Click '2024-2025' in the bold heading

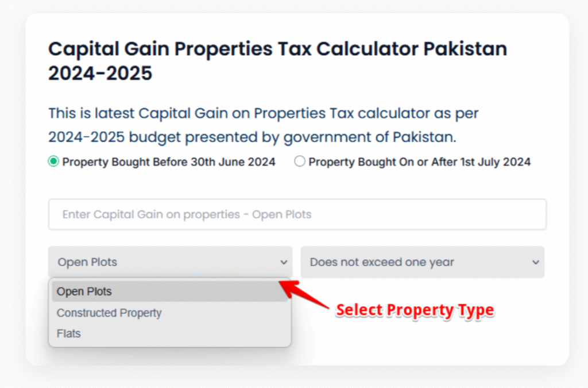point(100,74)
